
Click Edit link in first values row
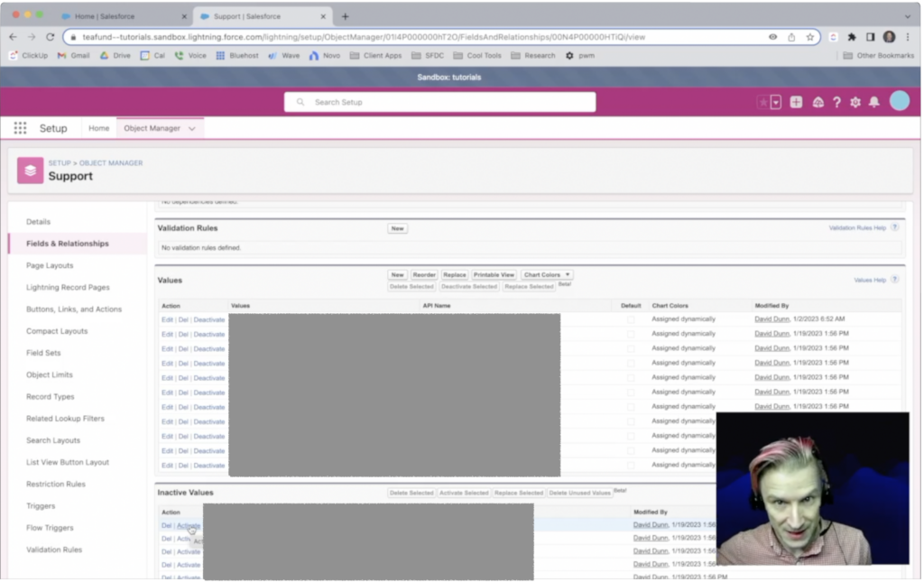[x=167, y=319]
